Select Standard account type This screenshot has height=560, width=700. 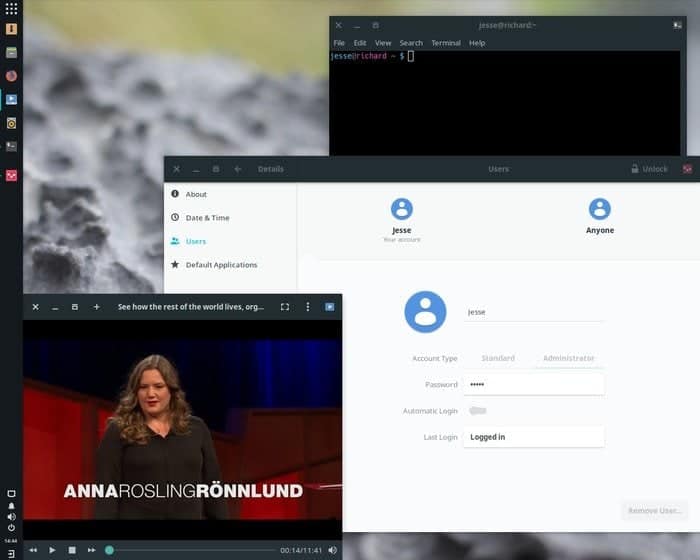point(498,358)
